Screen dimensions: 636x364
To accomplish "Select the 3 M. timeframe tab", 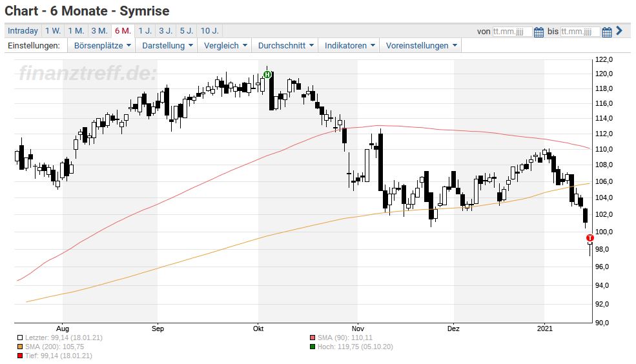I will click(x=99, y=31).
